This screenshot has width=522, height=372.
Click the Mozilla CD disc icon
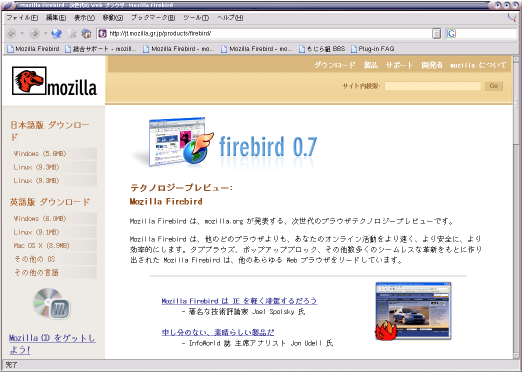pyautogui.click(x=52, y=304)
